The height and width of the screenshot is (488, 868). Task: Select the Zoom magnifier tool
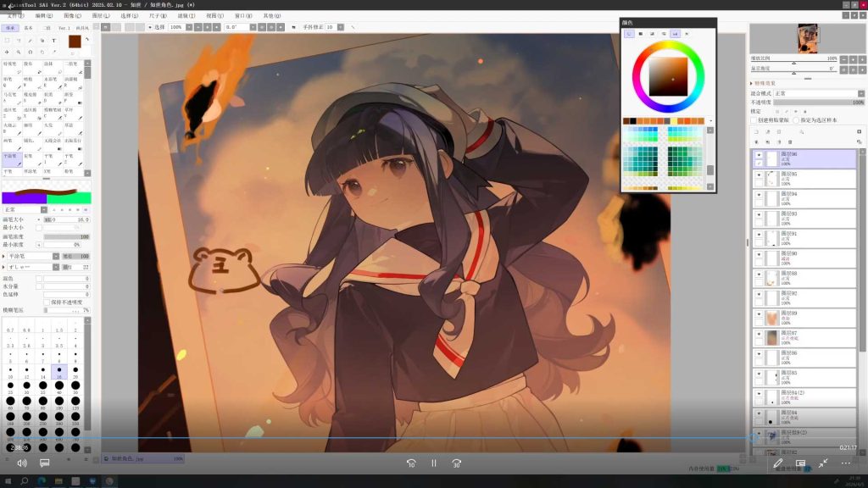click(19, 52)
